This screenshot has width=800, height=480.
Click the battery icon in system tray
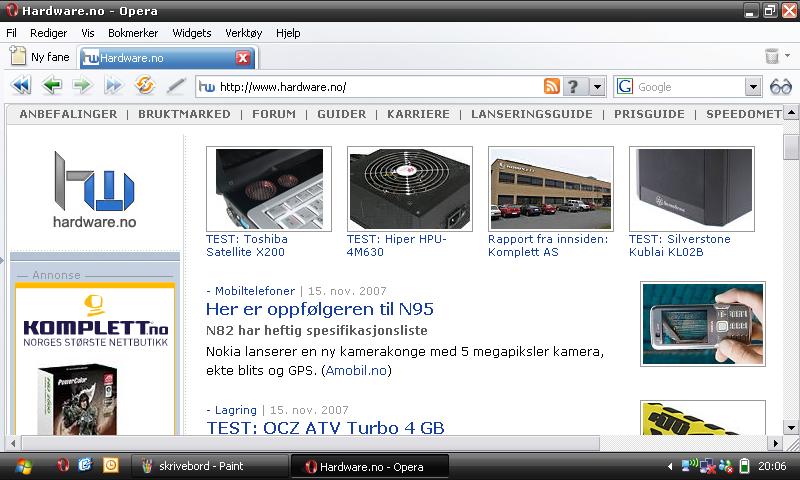744,466
